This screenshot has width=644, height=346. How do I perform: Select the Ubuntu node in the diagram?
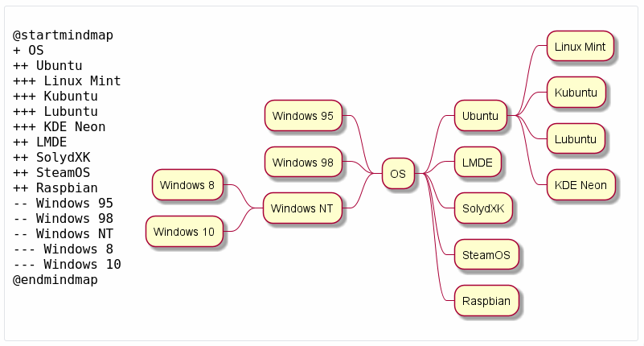click(x=479, y=116)
